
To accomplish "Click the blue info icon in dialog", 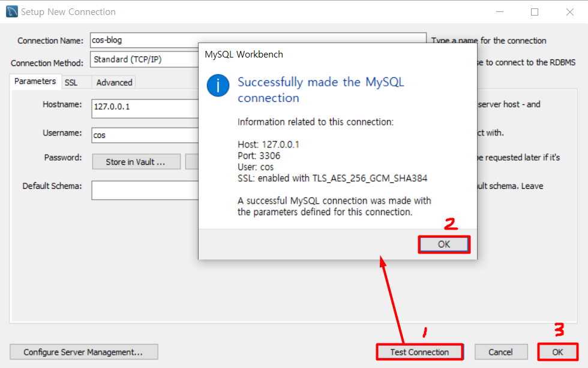I will point(218,86).
